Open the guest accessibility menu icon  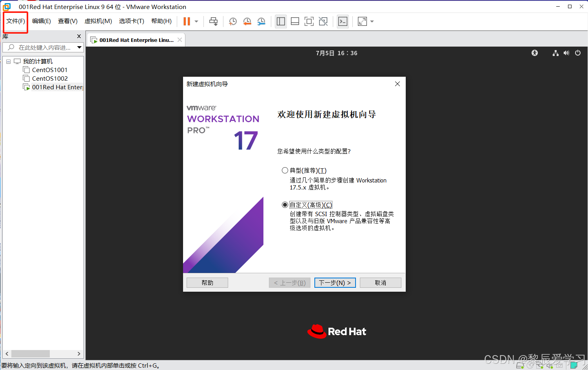coord(535,53)
